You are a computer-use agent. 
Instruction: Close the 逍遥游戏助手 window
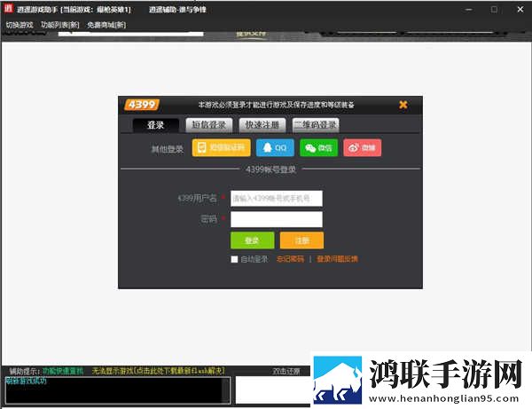(520, 10)
